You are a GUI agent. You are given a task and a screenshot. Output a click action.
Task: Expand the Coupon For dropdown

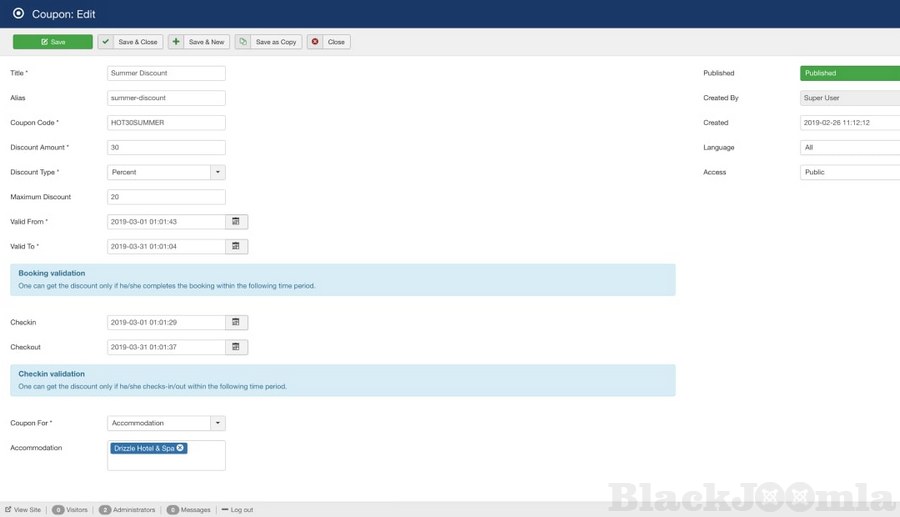[x=218, y=423]
